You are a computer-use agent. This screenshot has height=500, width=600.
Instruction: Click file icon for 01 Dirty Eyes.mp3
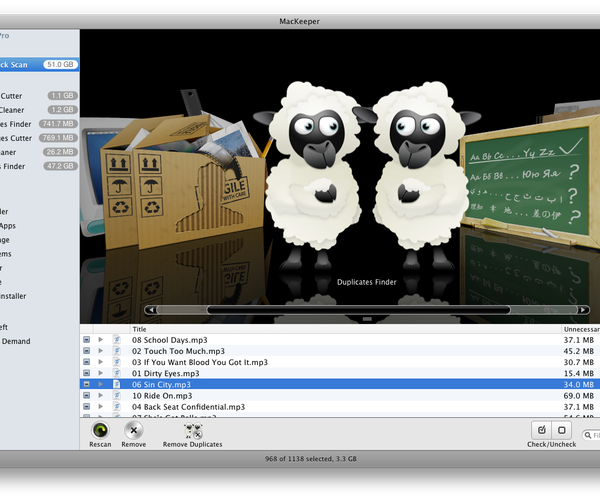(116, 373)
